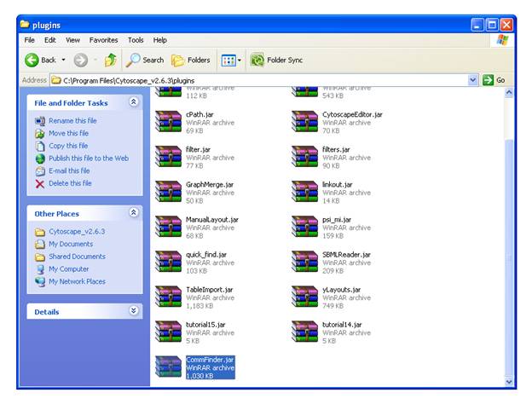532x404 pixels.
Task: Go up one folder level
Action: tap(110, 60)
